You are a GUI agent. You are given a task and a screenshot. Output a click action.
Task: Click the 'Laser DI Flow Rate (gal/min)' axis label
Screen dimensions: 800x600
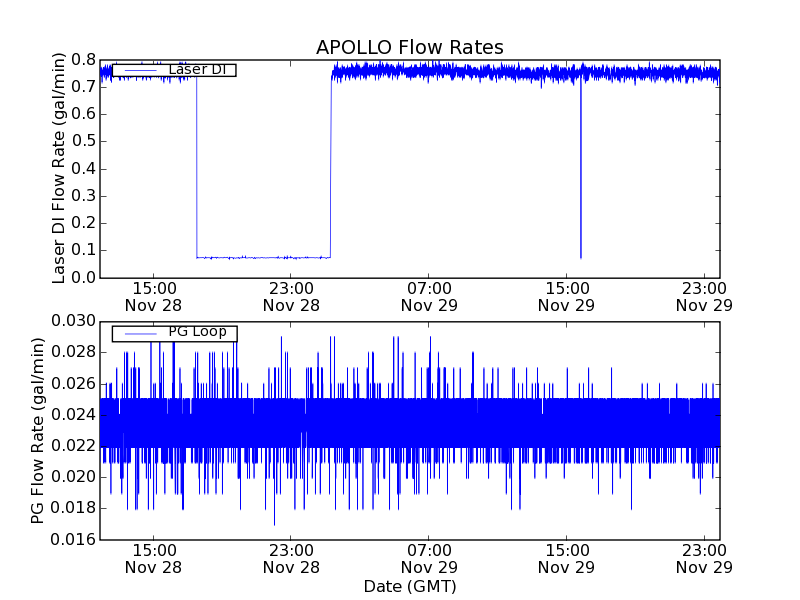pos(59,168)
